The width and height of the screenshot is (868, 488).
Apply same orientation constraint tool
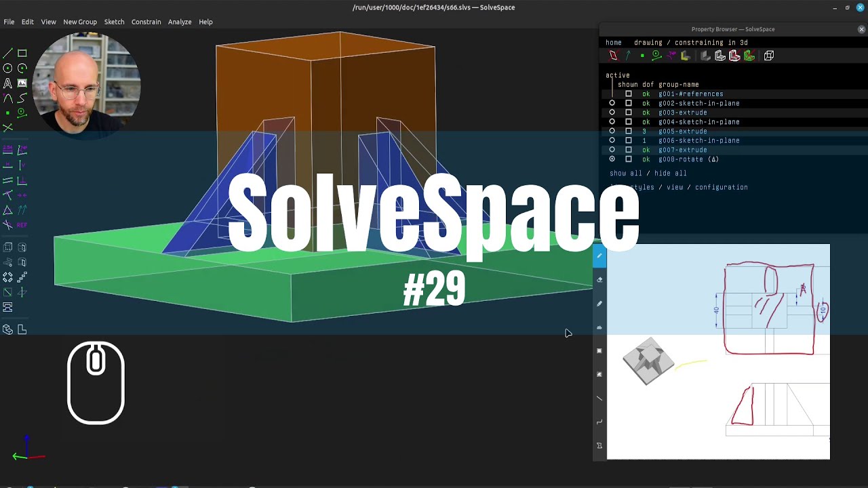22,209
